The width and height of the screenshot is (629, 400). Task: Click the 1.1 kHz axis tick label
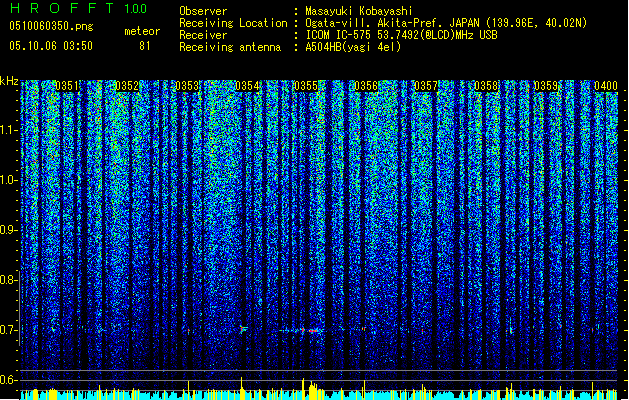tap(8, 130)
